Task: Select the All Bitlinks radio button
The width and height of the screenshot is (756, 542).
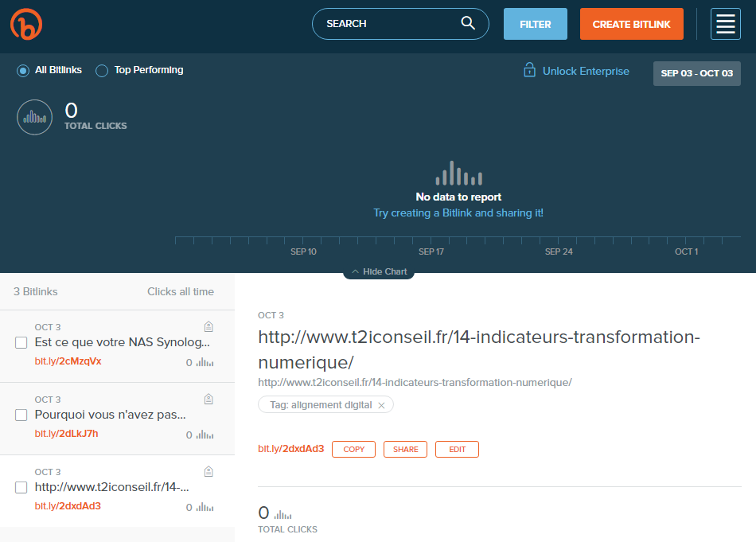Action: tap(23, 71)
